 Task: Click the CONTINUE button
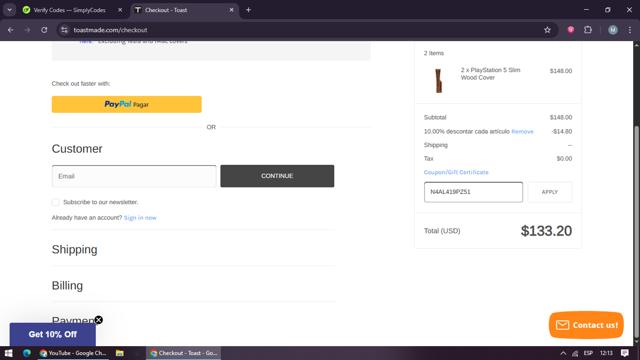click(277, 176)
